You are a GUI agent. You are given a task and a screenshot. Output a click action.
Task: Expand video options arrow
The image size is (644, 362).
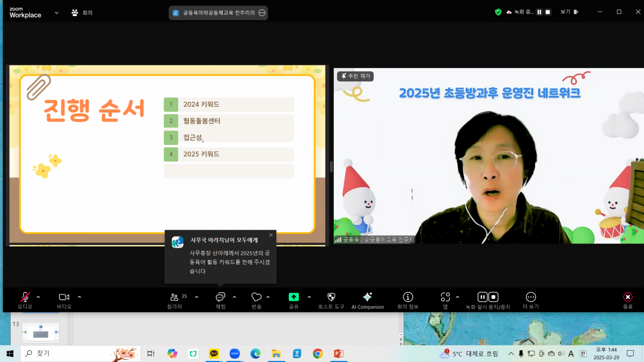tap(79, 297)
